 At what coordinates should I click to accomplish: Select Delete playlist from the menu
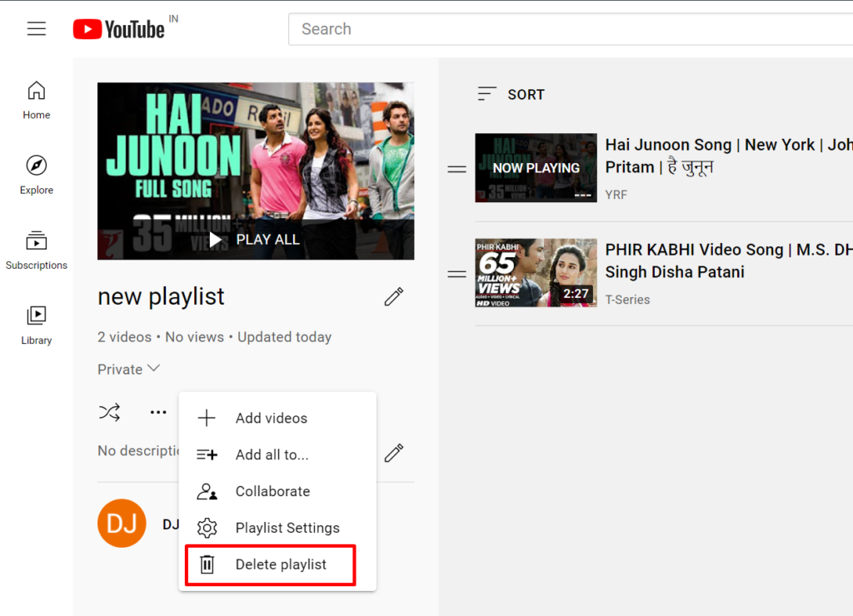pyautogui.click(x=282, y=564)
